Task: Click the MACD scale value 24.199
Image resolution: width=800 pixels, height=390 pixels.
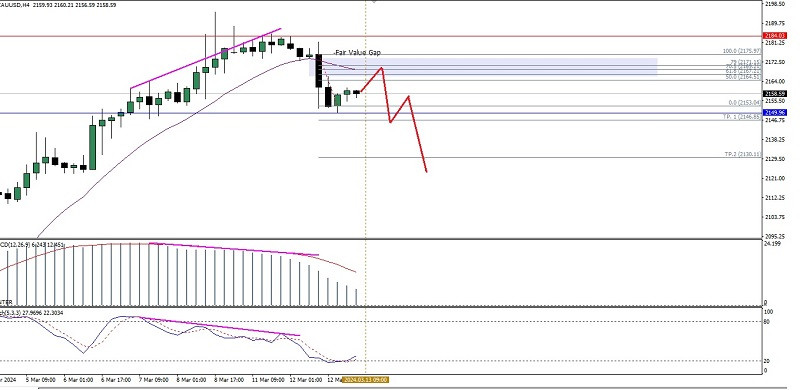Action: pyautogui.click(x=772, y=243)
